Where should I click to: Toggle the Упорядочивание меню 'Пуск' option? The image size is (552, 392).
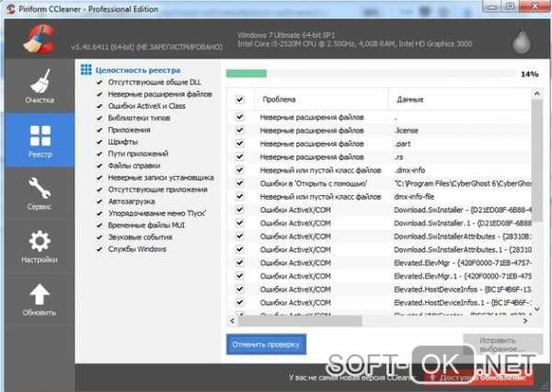pyautogui.click(x=99, y=213)
